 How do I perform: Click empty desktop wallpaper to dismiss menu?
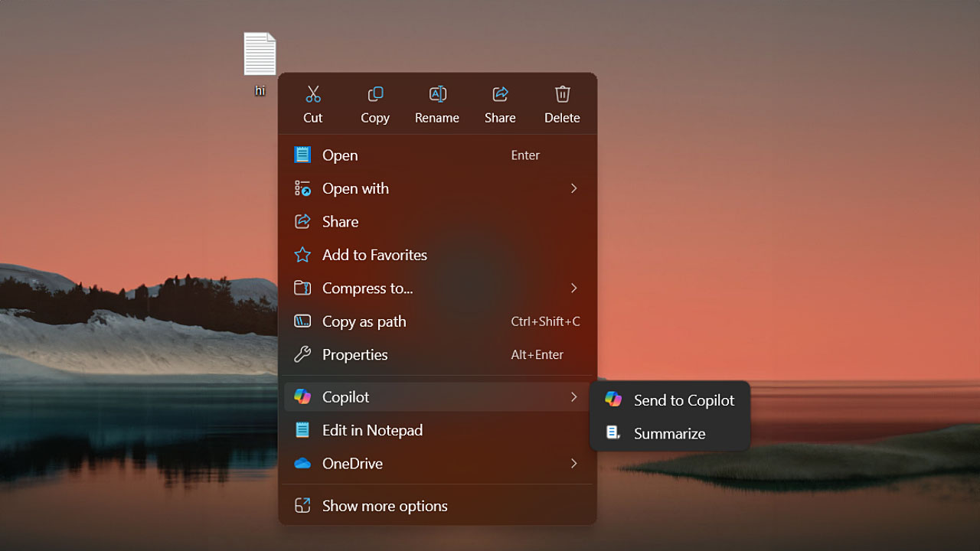(x=804, y=191)
